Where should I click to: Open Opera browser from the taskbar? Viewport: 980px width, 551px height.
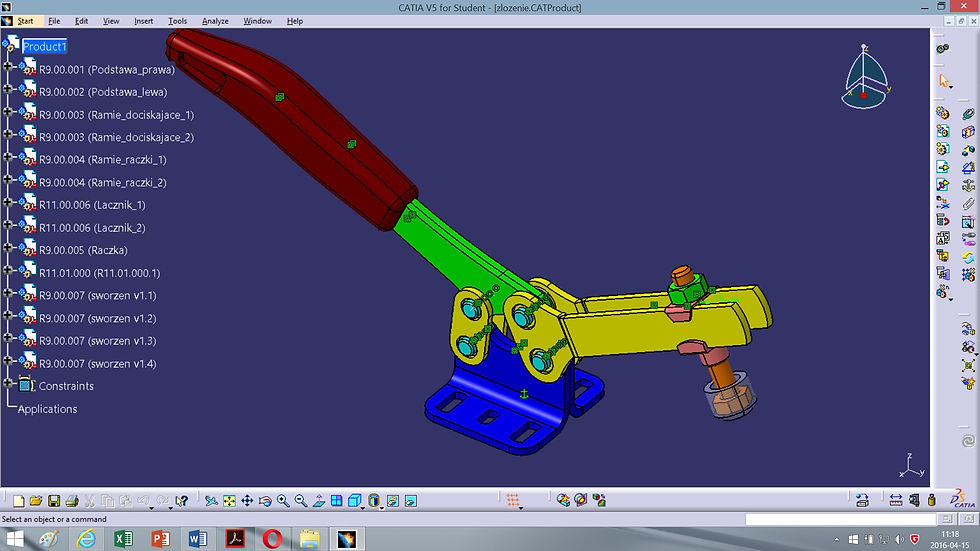pos(272,539)
